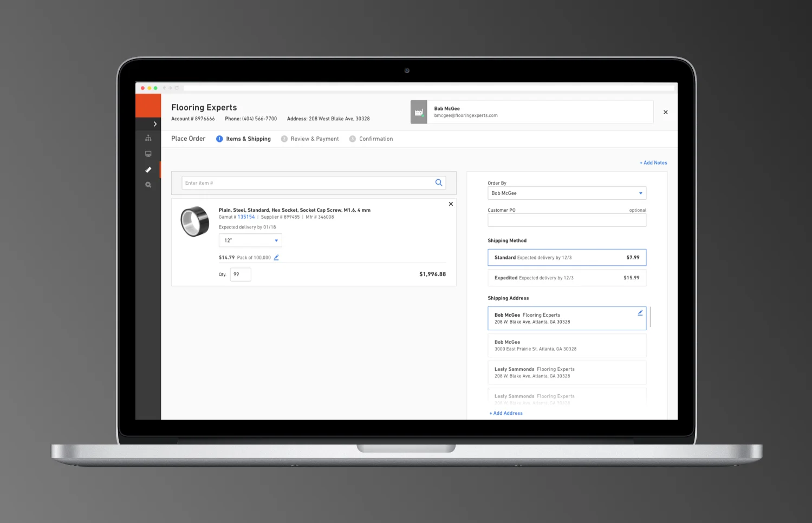Screen dimensions: 812x523
Task: Select Standard shipping $7.99
Action: pos(567,258)
